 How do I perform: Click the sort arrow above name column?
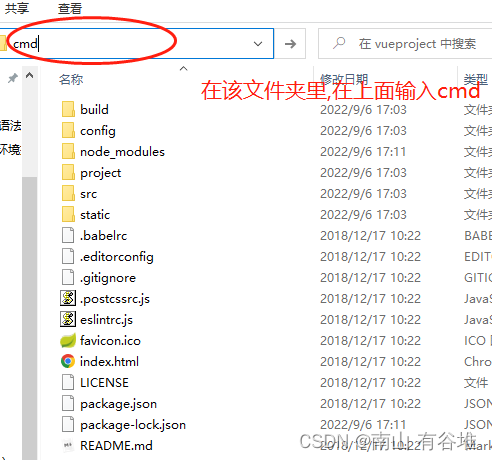click(183, 69)
